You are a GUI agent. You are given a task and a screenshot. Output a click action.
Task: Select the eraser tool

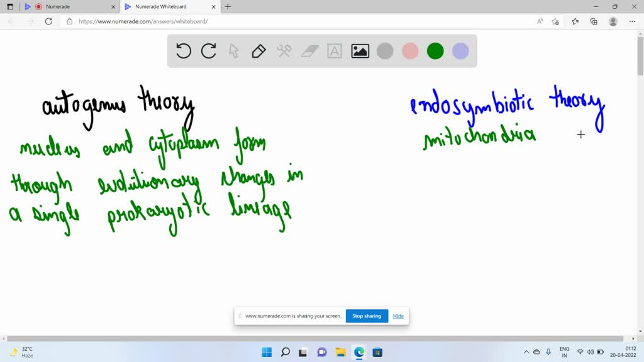[x=310, y=51]
